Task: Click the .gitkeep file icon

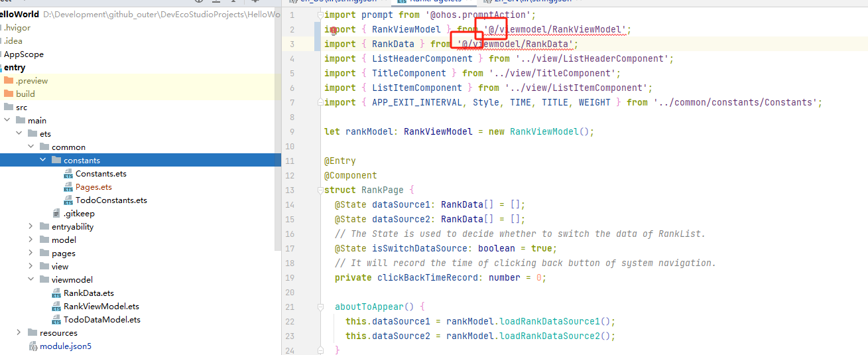Action: click(56, 214)
